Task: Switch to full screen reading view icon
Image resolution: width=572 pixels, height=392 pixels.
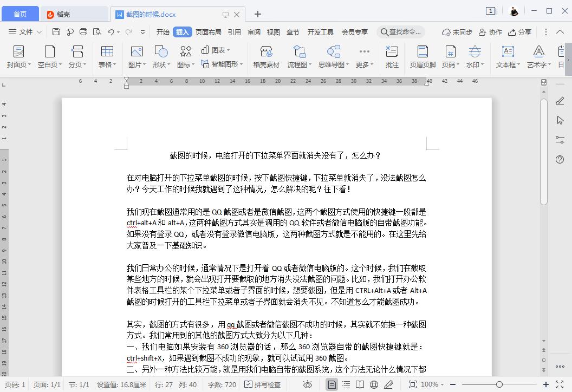Action: coord(360,384)
